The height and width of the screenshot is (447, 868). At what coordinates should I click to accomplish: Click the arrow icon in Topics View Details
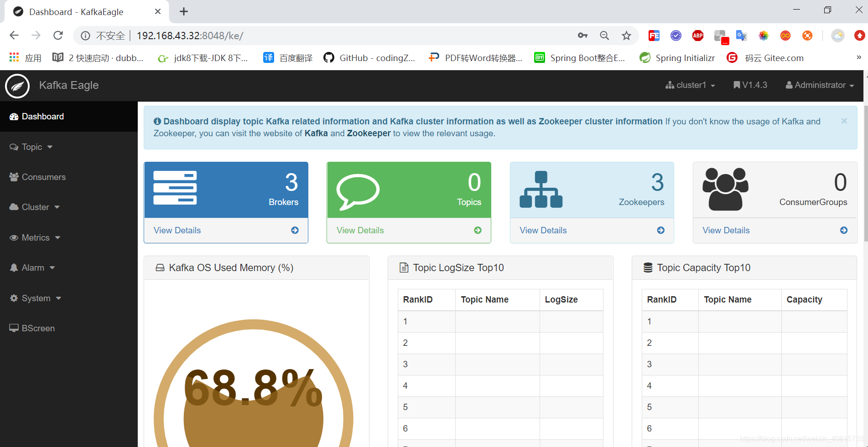tap(478, 231)
